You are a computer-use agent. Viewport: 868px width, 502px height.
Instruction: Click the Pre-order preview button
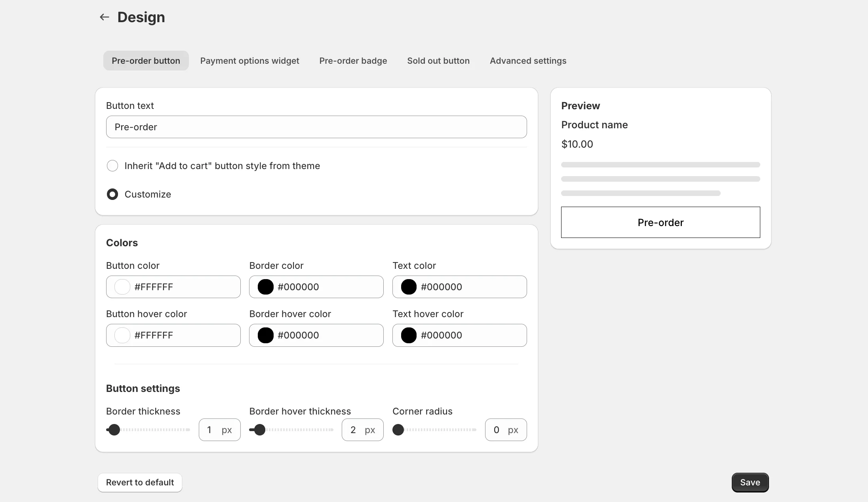(x=660, y=222)
